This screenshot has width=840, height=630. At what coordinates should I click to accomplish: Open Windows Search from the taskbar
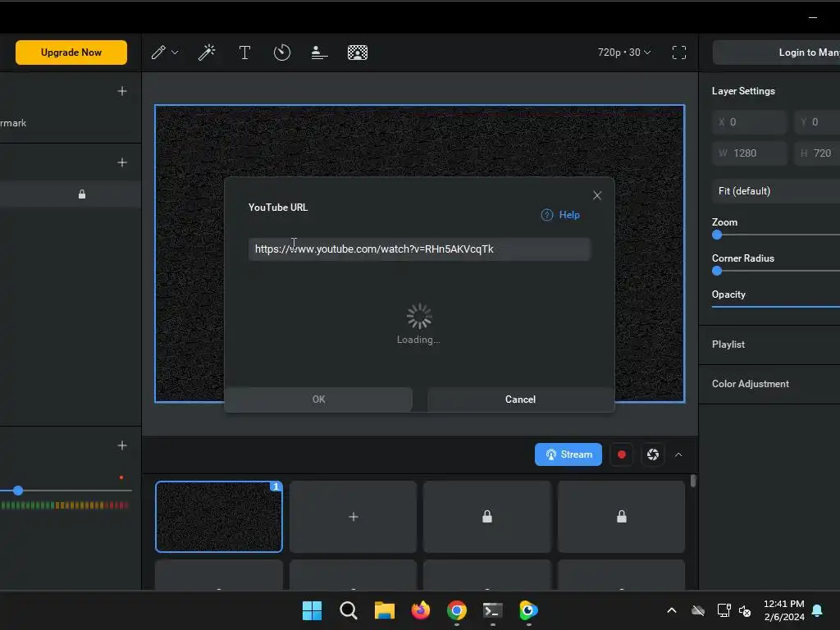tap(348, 610)
